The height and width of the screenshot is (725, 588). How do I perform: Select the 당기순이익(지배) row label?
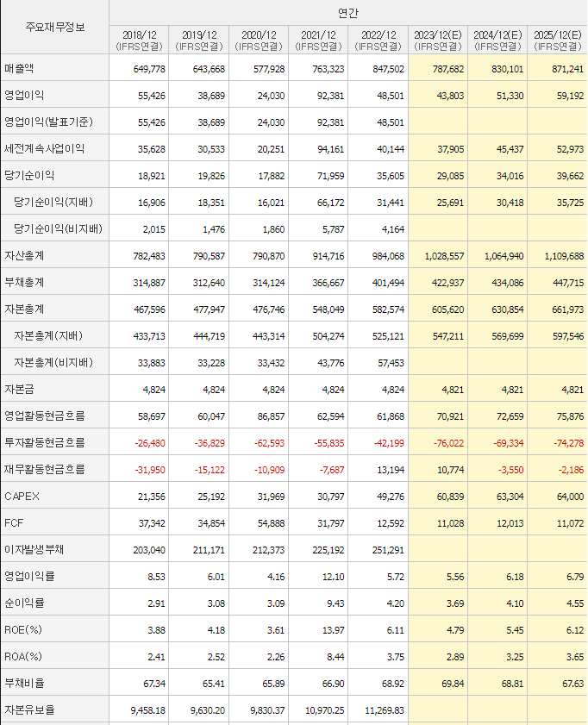click(53, 202)
